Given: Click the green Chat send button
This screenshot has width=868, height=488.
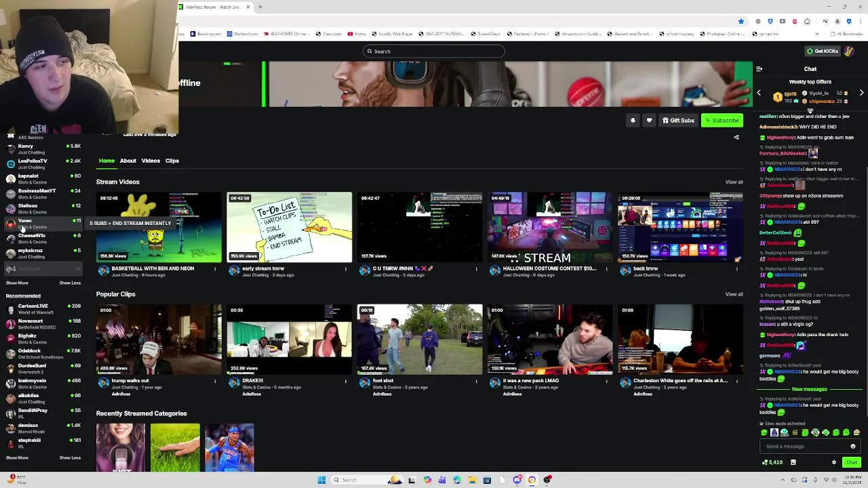Looking at the screenshot, I should pyautogui.click(x=852, y=462).
